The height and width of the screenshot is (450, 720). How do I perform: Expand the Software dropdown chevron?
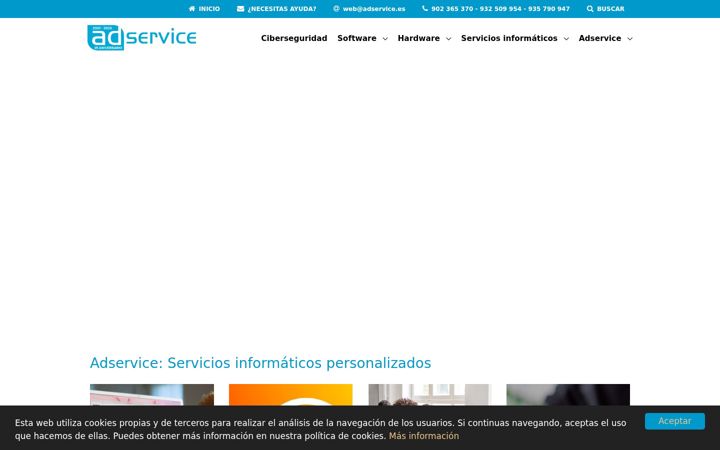click(x=385, y=39)
